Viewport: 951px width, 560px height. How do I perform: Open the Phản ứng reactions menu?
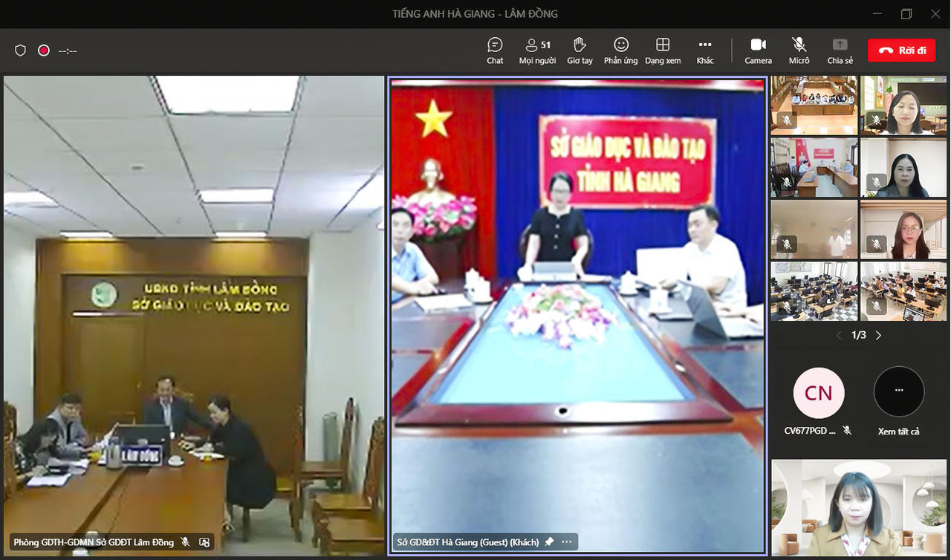(620, 51)
